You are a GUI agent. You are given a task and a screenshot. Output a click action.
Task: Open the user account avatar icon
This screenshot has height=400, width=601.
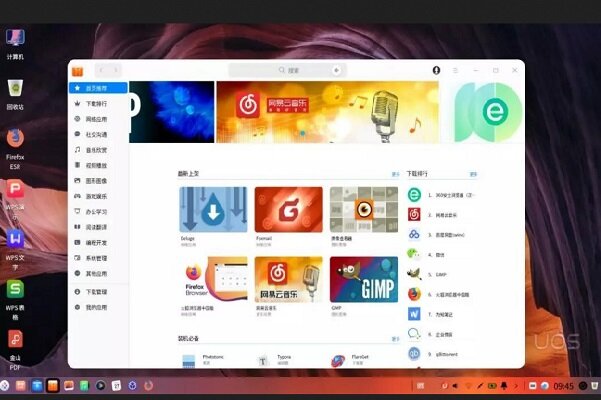tap(436, 71)
